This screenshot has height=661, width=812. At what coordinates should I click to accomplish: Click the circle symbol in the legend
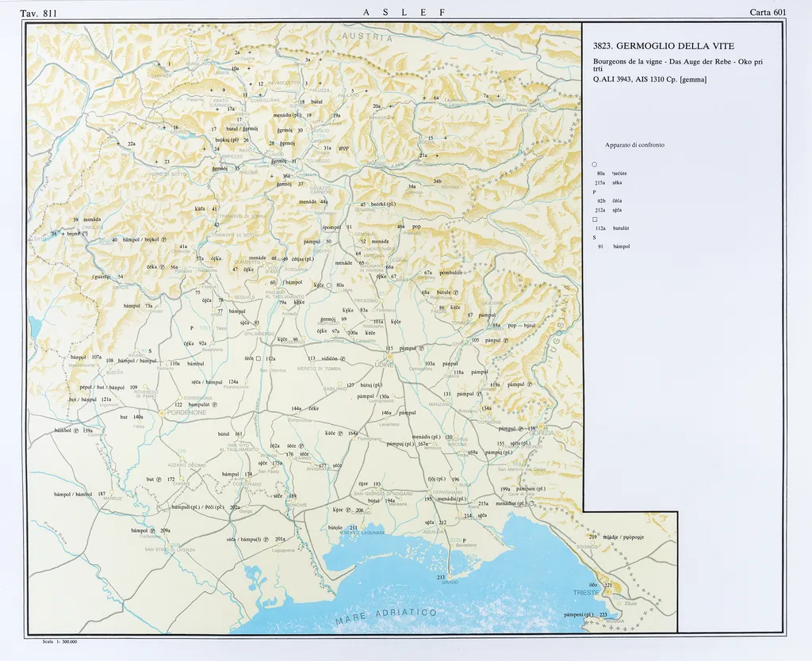(x=595, y=164)
